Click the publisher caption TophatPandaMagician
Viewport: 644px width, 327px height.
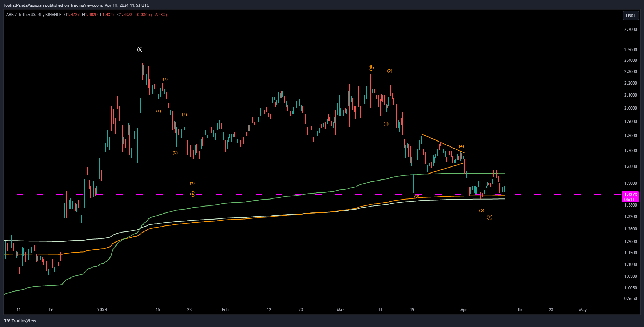pos(24,5)
